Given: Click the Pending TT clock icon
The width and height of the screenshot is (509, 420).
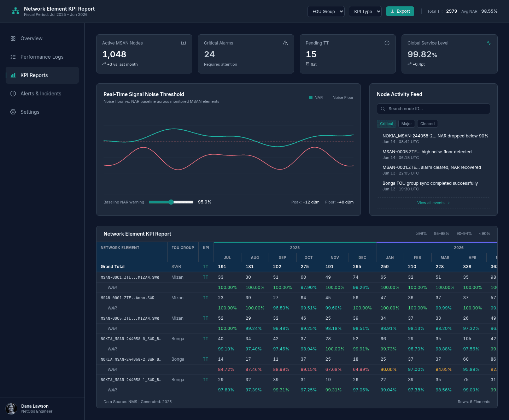Looking at the screenshot, I should pyautogui.click(x=387, y=43).
